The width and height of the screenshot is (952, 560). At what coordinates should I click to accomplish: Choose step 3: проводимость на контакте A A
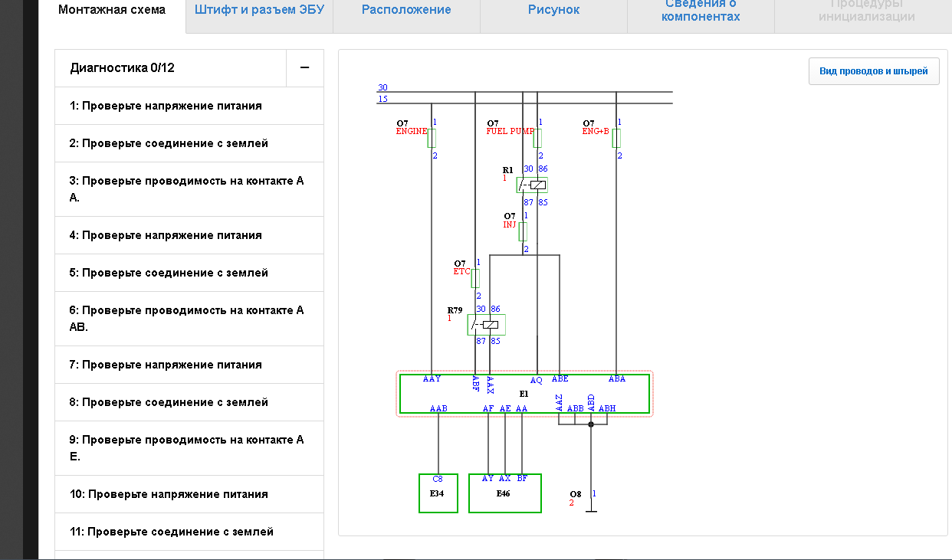[x=189, y=189]
